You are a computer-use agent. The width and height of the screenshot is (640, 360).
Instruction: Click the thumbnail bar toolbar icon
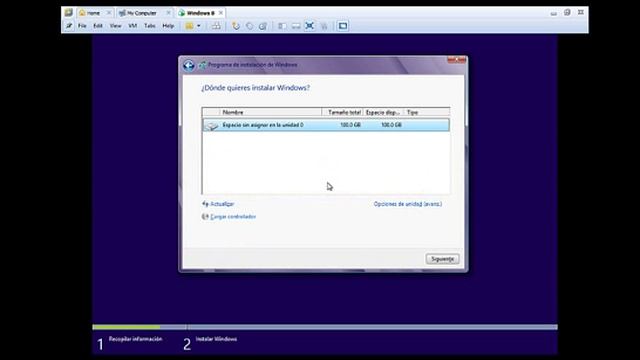296,26
